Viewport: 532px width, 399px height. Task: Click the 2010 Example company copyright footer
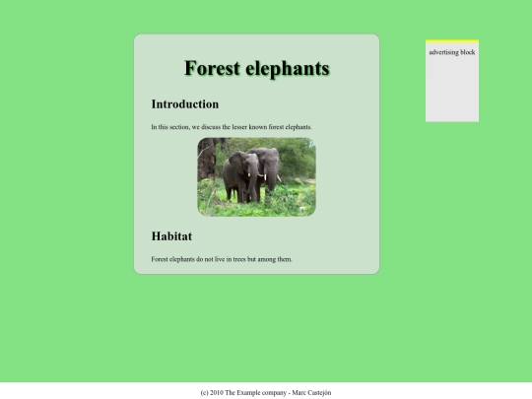point(266,392)
